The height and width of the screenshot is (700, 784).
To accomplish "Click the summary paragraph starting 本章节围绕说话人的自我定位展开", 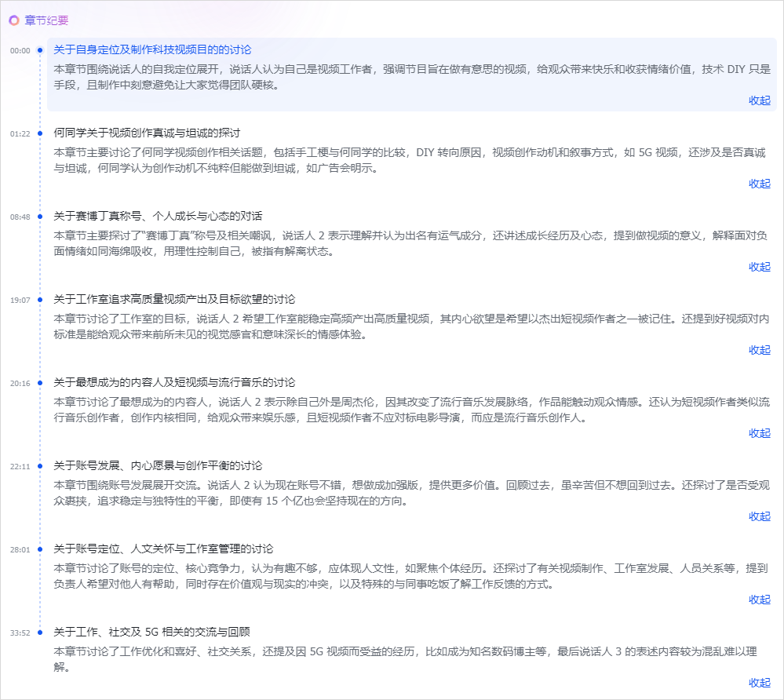I will [x=412, y=77].
